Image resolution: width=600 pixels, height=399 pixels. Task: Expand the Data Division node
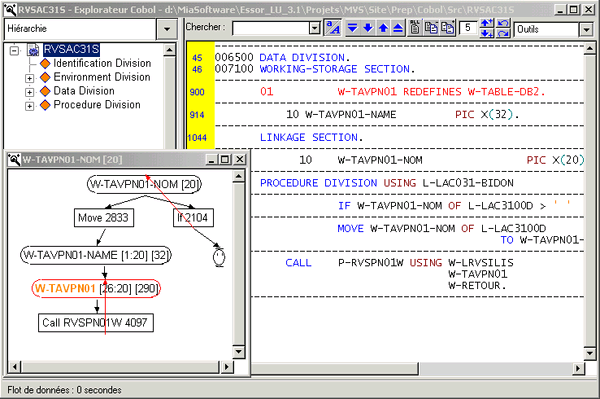[x=29, y=92]
